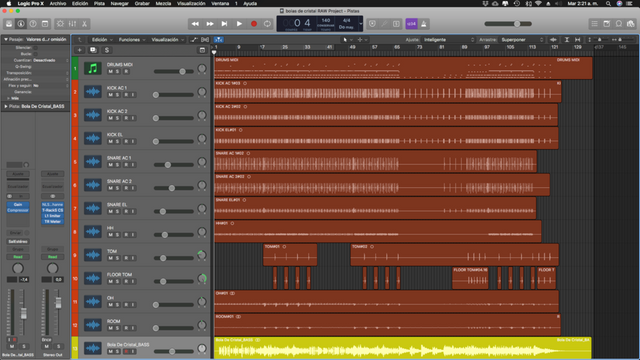Viewport: 640px width, 360px height.
Task: Click Read automation on Stereo Out strip
Action: [x=53, y=257]
